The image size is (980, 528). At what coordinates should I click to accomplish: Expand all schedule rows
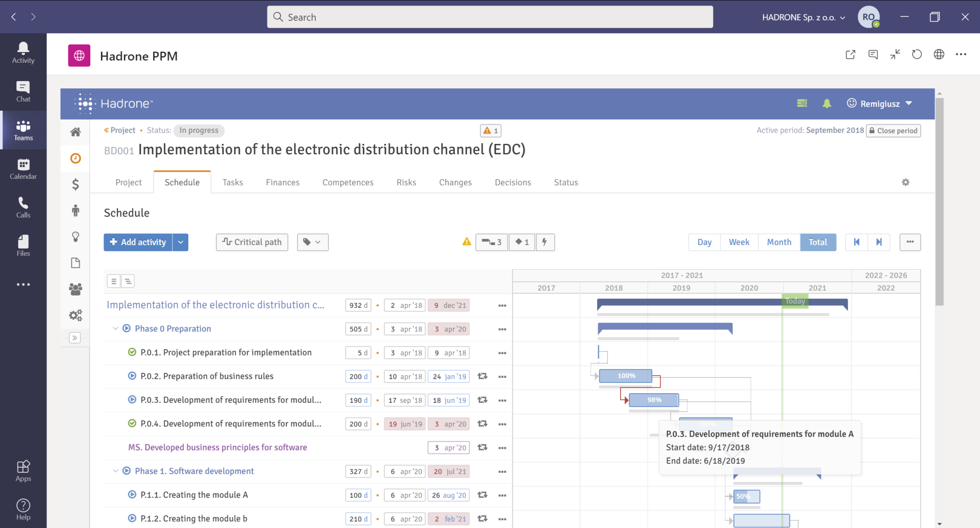[x=128, y=281]
